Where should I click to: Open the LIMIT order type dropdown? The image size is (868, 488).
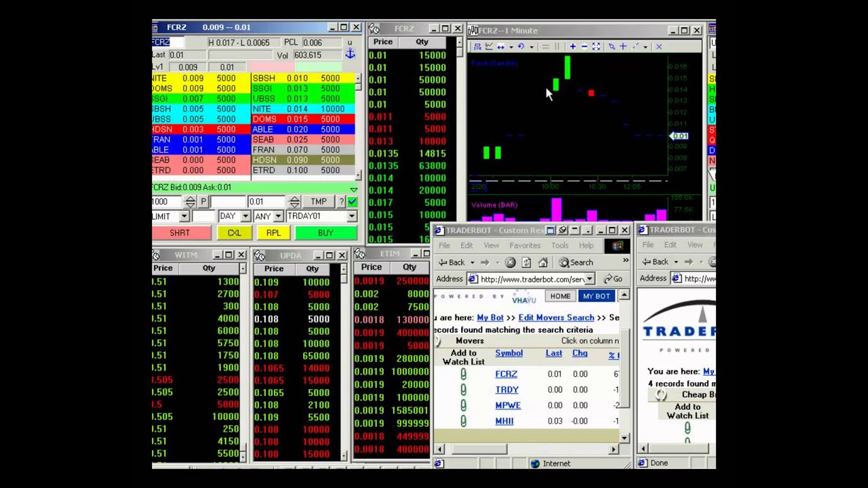point(184,216)
